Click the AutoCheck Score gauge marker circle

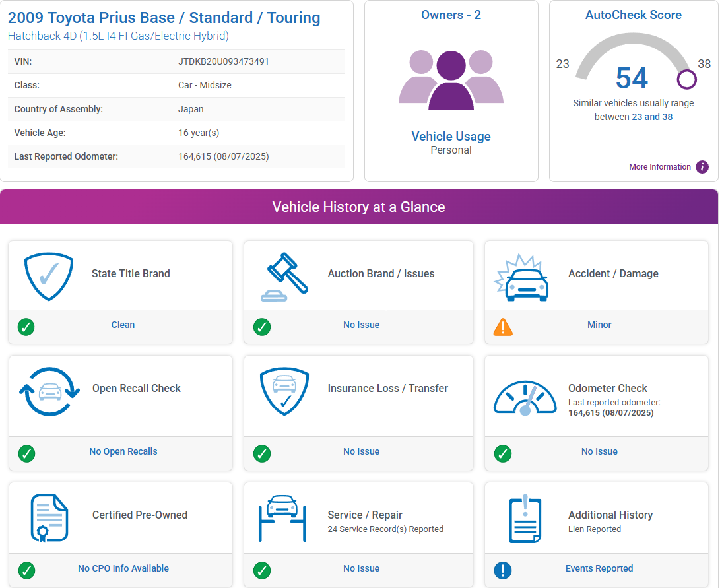point(687,80)
